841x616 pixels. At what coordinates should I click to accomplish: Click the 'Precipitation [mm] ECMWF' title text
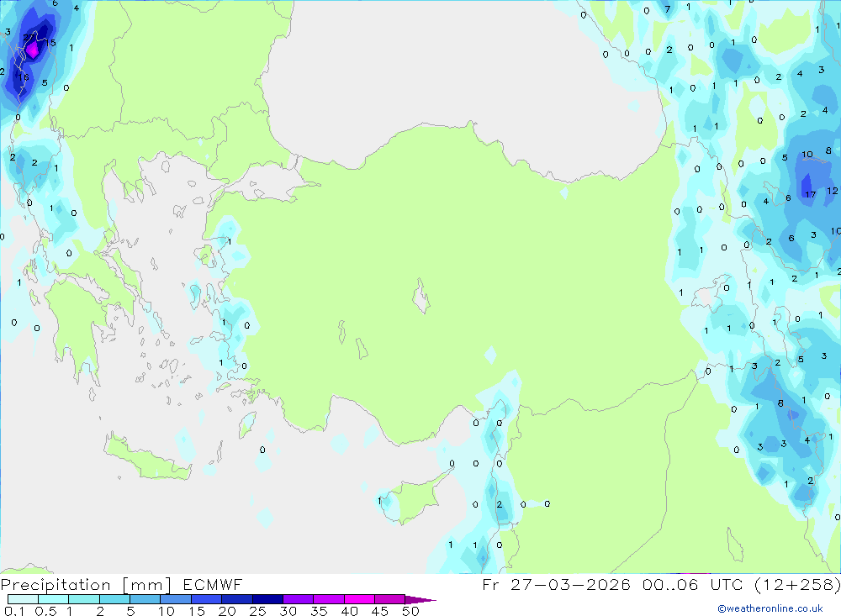(x=122, y=584)
